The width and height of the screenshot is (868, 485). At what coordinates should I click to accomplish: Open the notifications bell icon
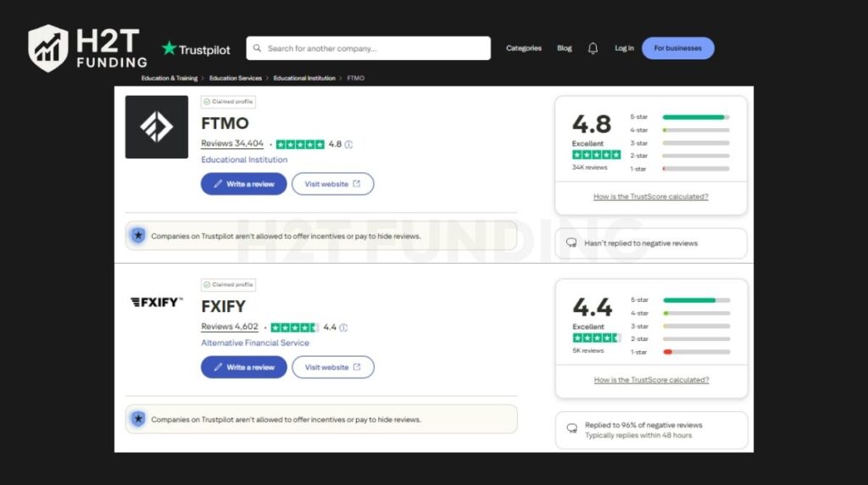[593, 48]
